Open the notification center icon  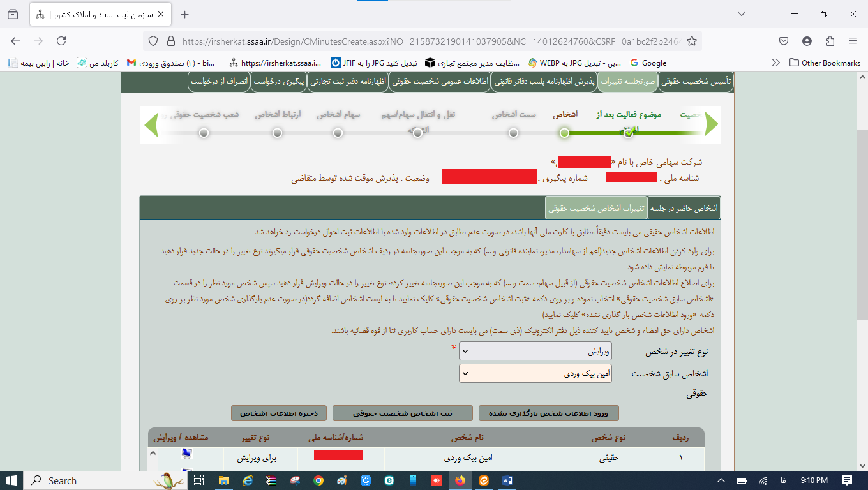[x=846, y=480]
